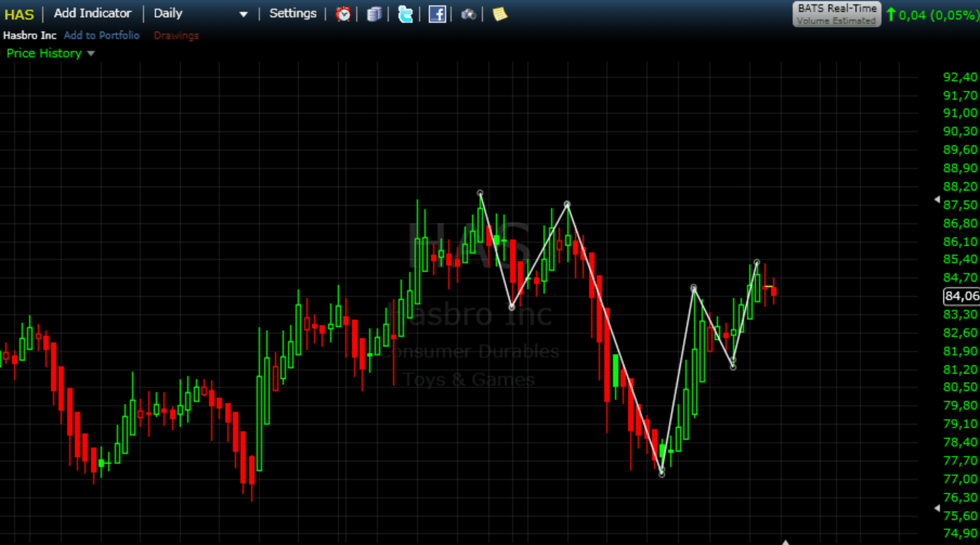980x545 pixels.
Task: Click the lower right axis triangle marker
Action: [x=937, y=508]
